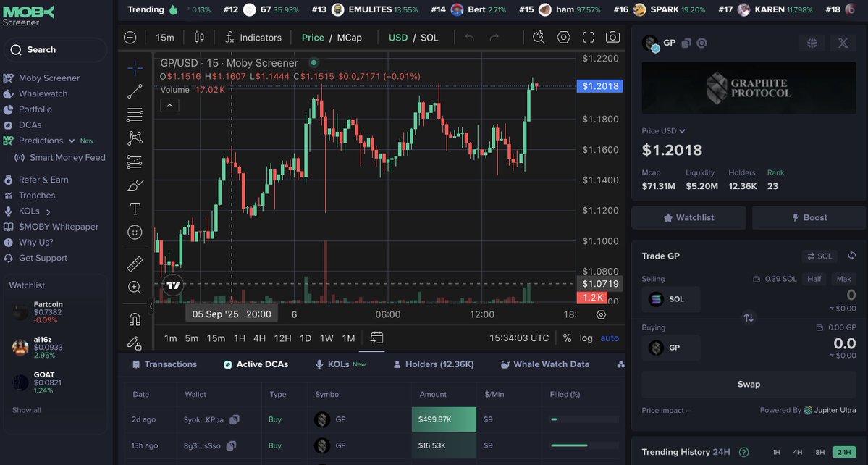868x465 pixels.
Task: Click the Boost button
Action: 809,217
